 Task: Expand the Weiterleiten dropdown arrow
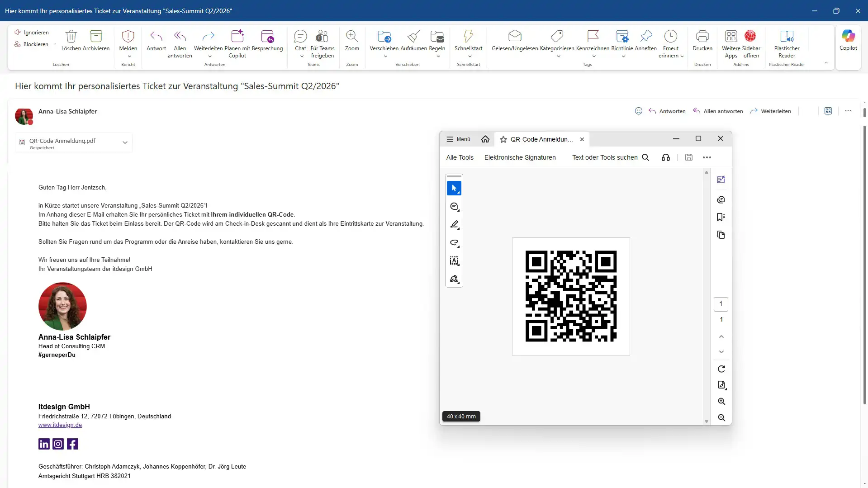210,57
